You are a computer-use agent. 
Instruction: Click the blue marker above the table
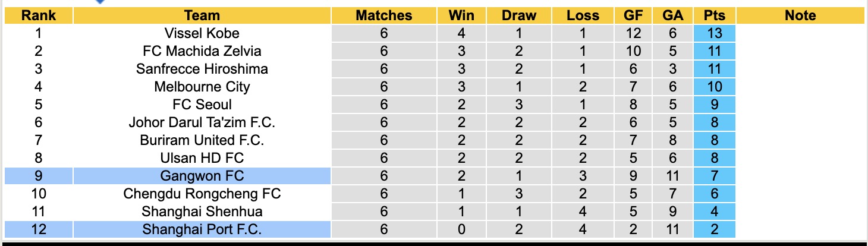click(x=100, y=2)
